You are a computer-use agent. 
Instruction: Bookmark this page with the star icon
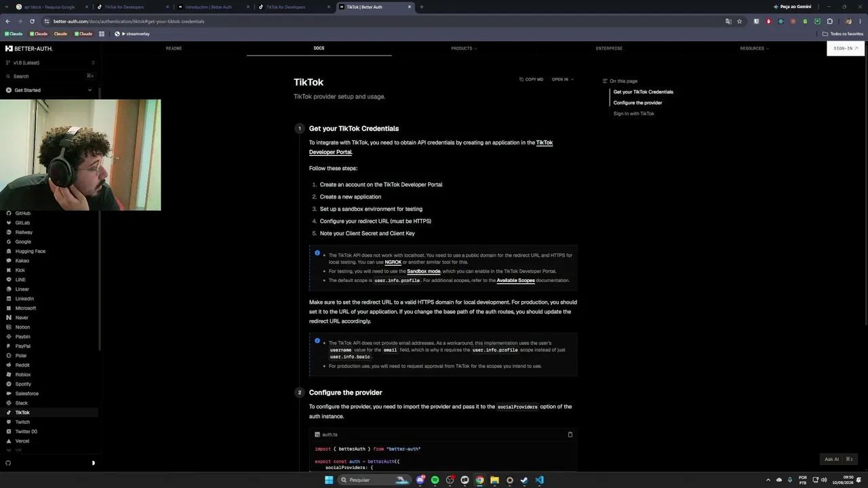click(x=739, y=21)
